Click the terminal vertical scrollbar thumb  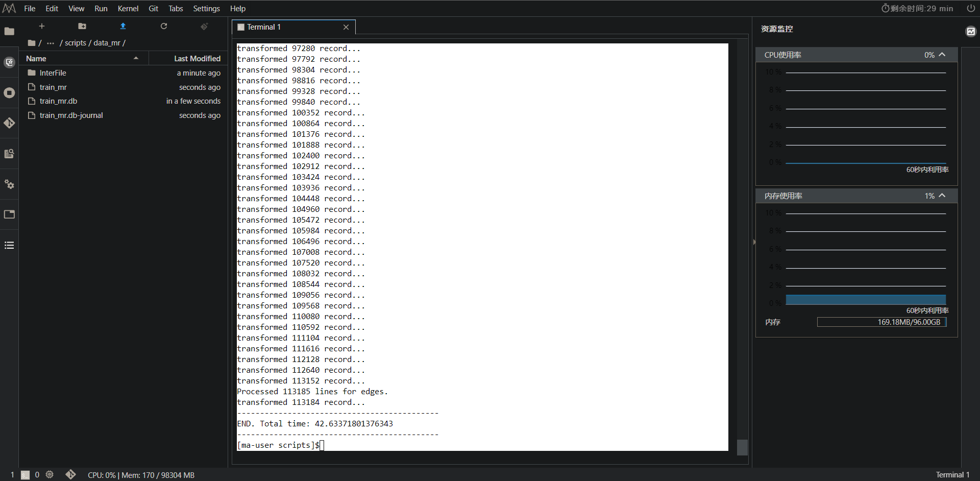tap(743, 447)
